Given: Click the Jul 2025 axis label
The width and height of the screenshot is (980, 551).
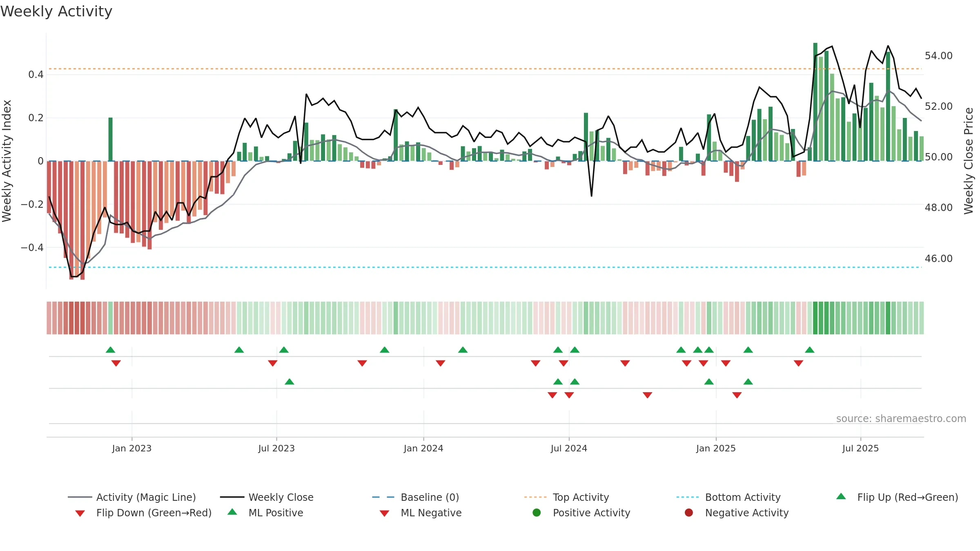Looking at the screenshot, I should [860, 449].
